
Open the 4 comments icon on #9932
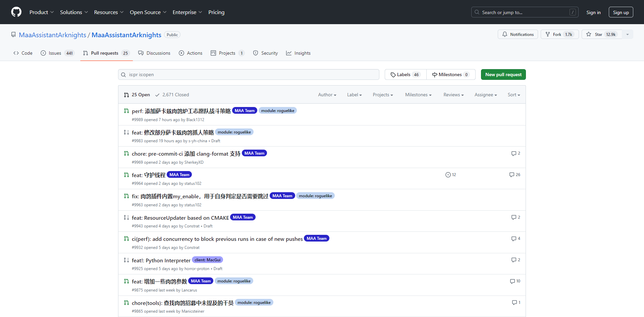(516, 239)
